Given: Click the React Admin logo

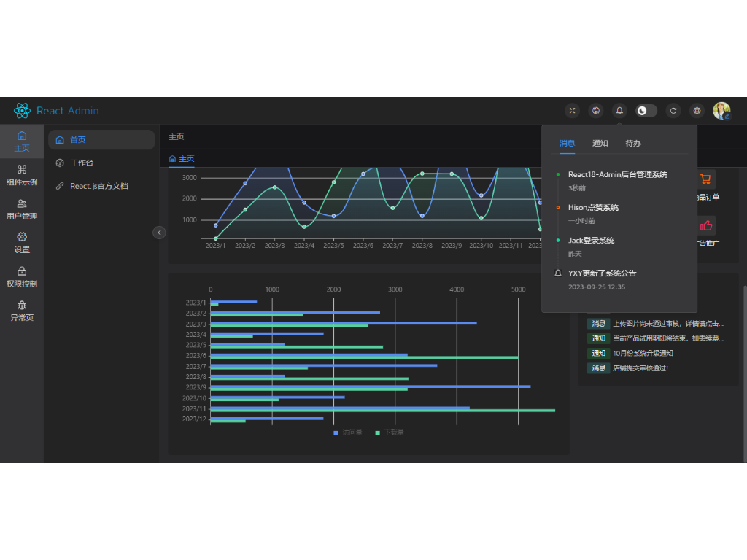Looking at the screenshot, I should [56, 111].
